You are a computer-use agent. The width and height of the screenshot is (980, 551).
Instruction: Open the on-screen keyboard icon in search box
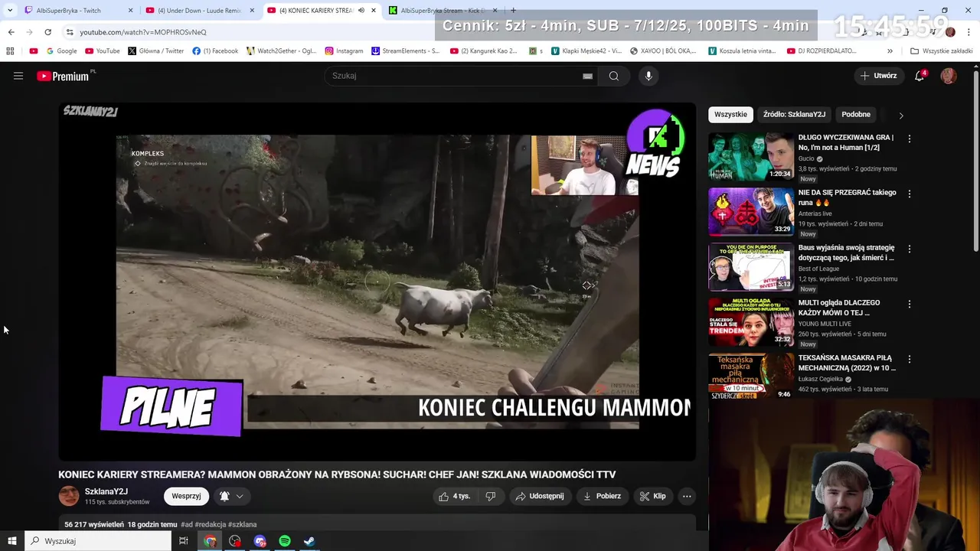pos(587,76)
